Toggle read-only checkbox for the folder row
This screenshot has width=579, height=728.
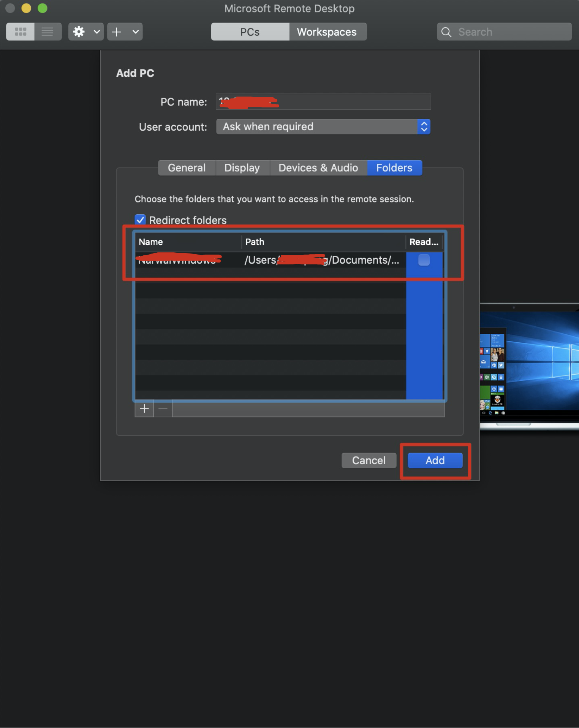tap(424, 260)
